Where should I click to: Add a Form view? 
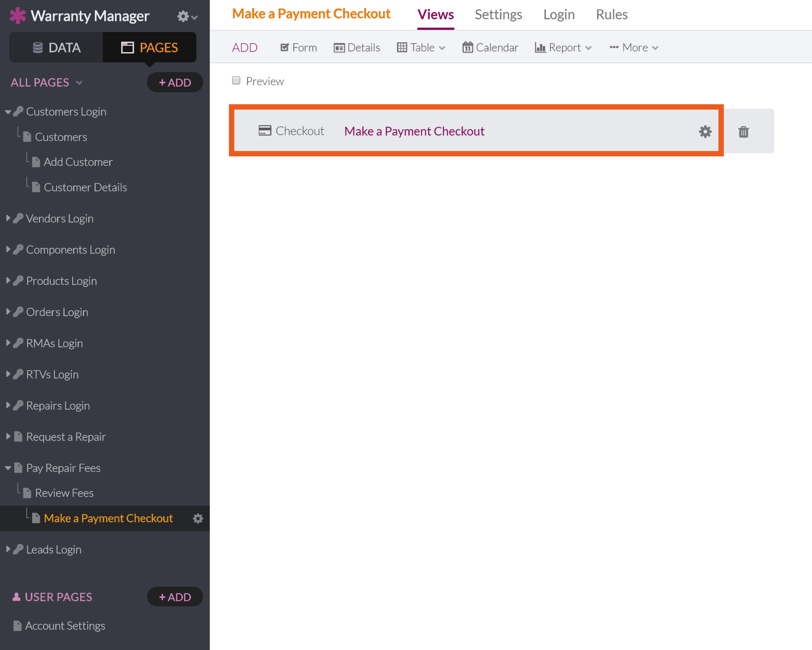pyautogui.click(x=298, y=47)
